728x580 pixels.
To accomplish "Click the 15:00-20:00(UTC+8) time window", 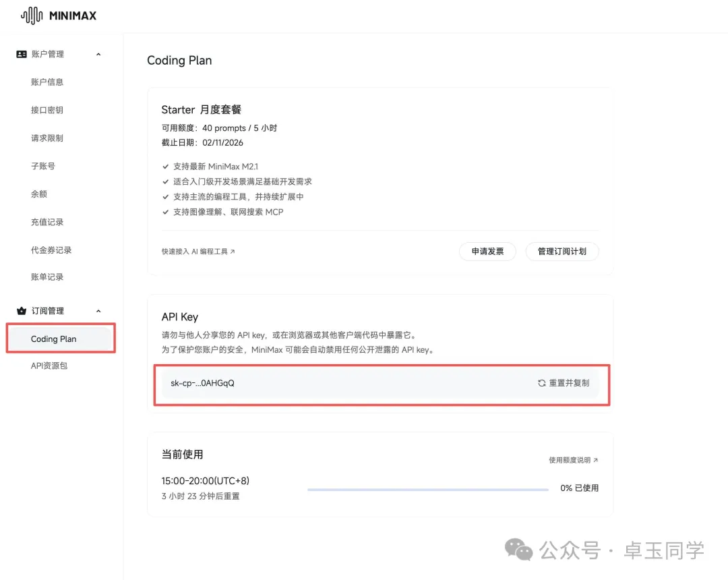I will (205, 481).
